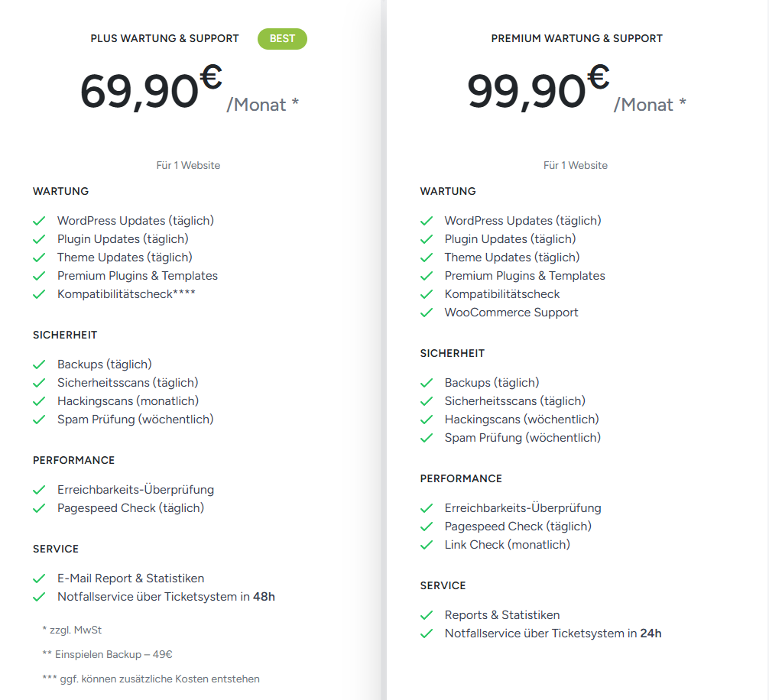
Task: Click the Plus Wartung & Support heading
Action: [x=164, y=38]
